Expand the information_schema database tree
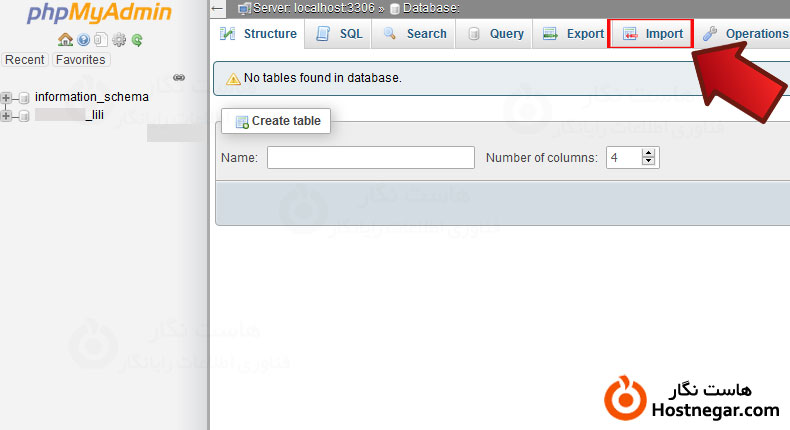Screen dimensions: 790x430 tap(7, 98)
